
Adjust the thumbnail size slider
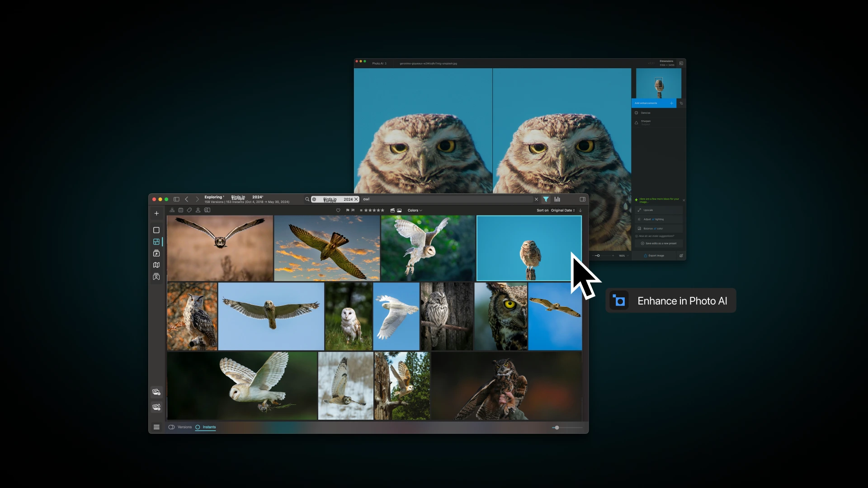coord(557,427)
